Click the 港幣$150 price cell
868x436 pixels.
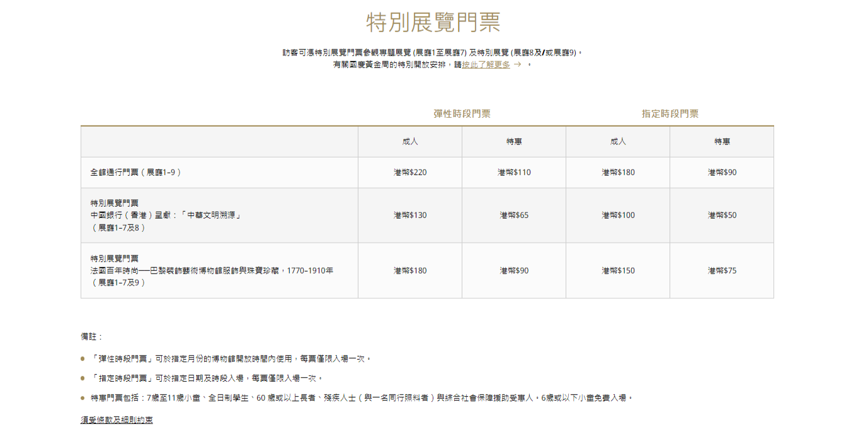[x=618, y=270]
